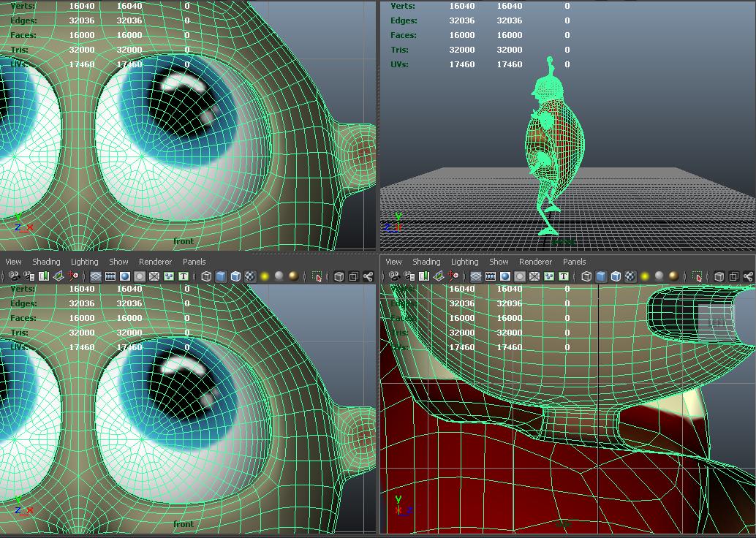Open the View menu in right panel
This screenshot has height=538, width=756.
coord(393,262)
